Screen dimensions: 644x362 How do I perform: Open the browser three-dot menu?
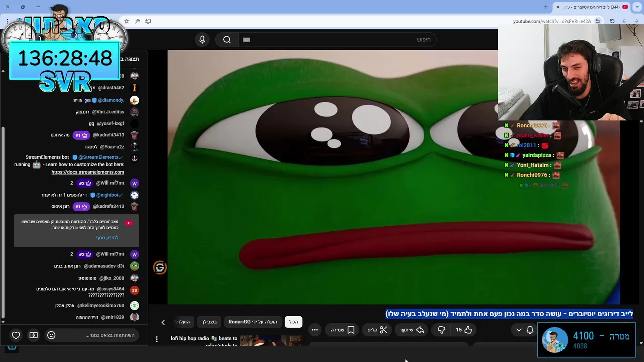[x=7, y=21]
